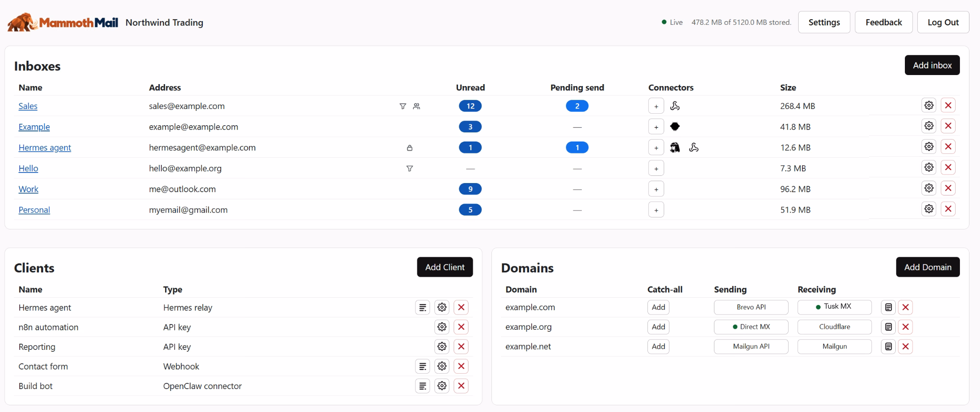
Task: Open the Sales inbox link
Action: (x=28, y=106)
